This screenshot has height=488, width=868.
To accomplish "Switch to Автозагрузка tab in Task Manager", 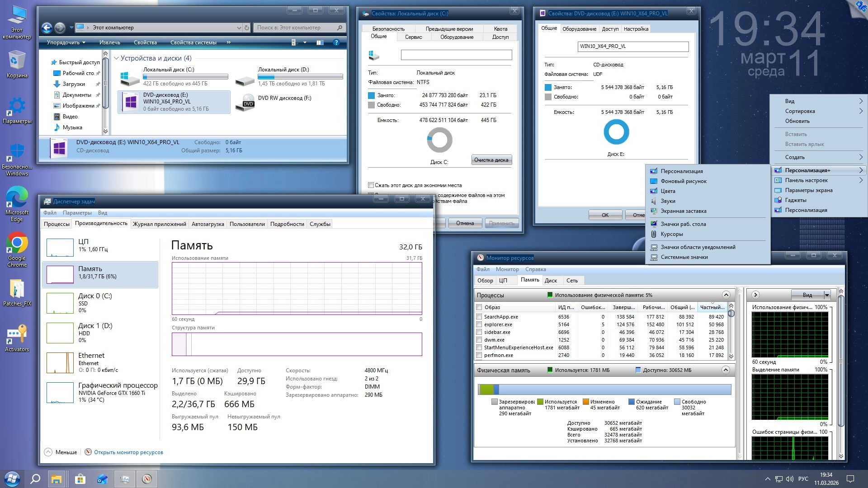I will pyautogui.click(x=208, y=224).
